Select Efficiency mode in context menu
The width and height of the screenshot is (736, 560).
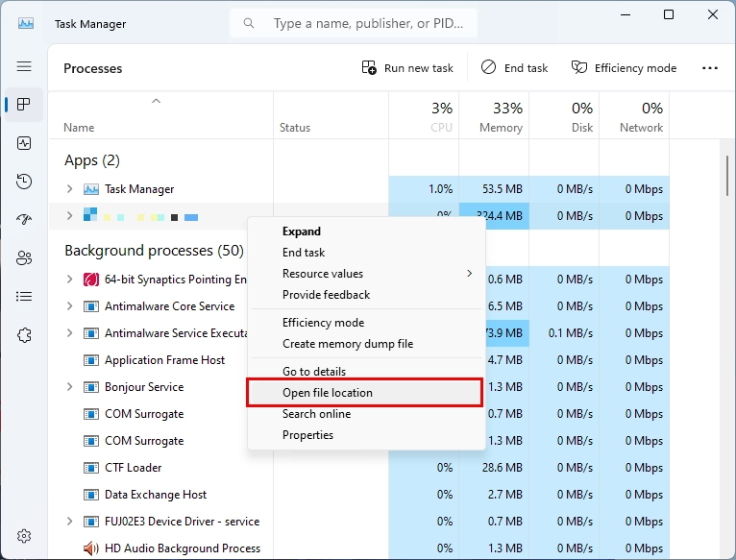[x=366, y=323]
